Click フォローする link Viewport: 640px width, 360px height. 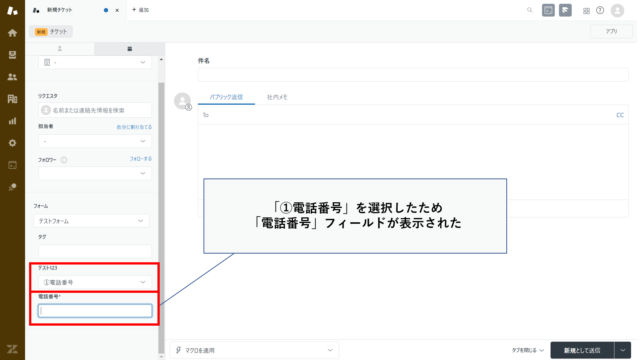pyautogui.click(x=140, y=159)
